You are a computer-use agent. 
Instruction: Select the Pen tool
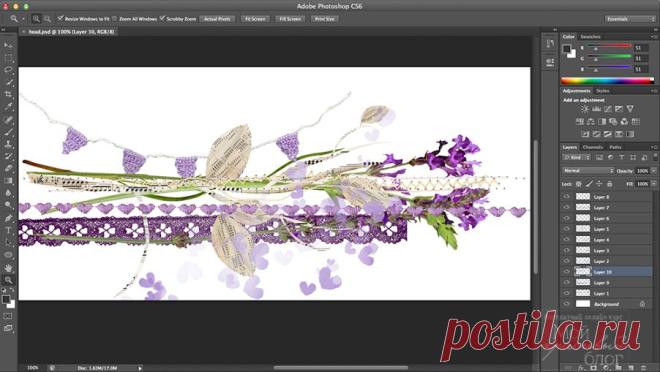(8, 218)
